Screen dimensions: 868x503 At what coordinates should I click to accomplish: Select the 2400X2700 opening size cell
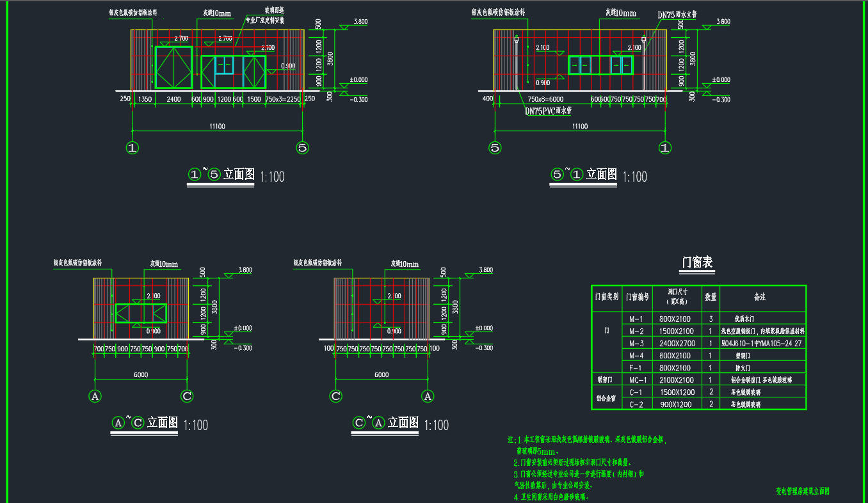coord(675,344)
